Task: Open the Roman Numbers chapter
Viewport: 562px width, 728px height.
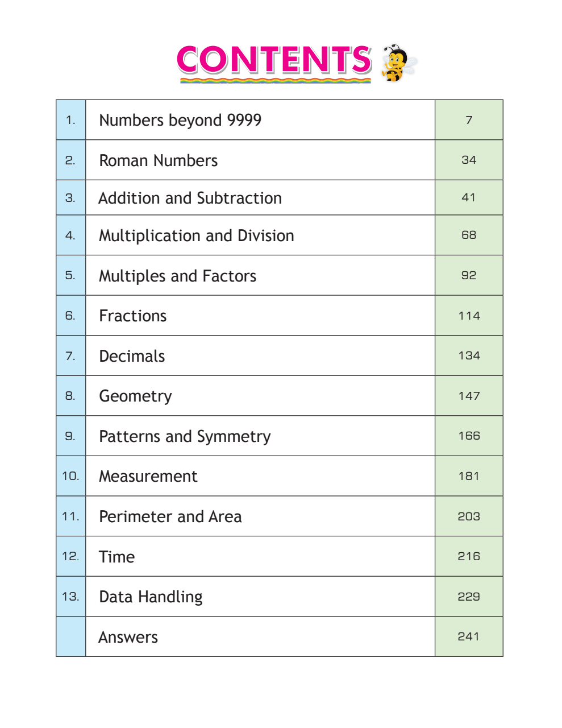Action: click(x=158, y=160)
